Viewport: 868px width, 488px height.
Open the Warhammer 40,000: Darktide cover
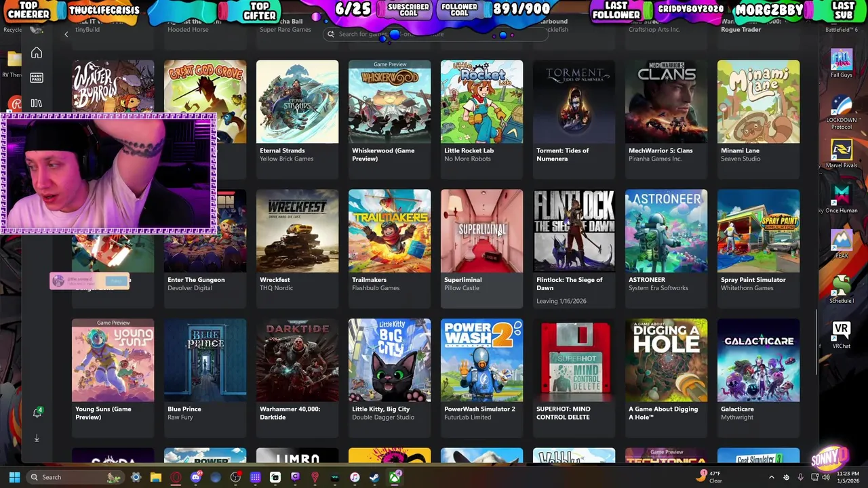[297, 361]
